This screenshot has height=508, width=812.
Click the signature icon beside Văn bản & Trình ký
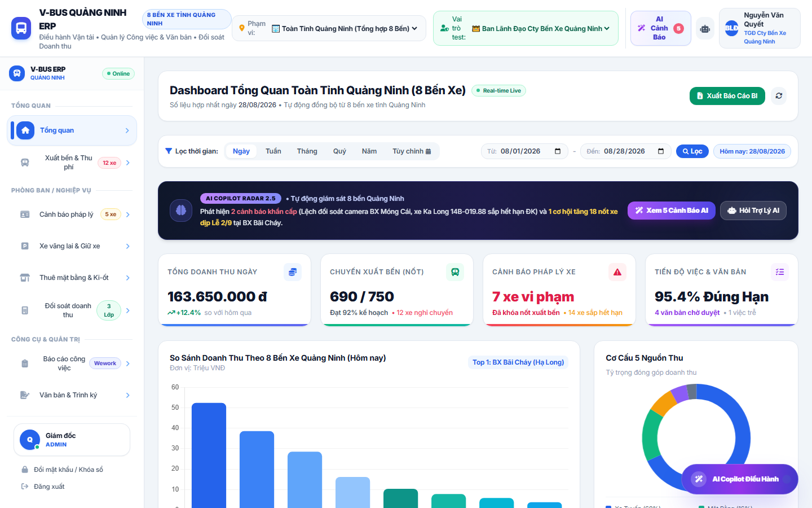tap(25, 395)
